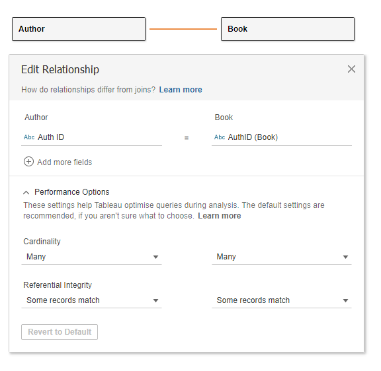Click the Abc type icon for Auth ID
The height and width of the screenshot is (371, 381).
point(29,137)
